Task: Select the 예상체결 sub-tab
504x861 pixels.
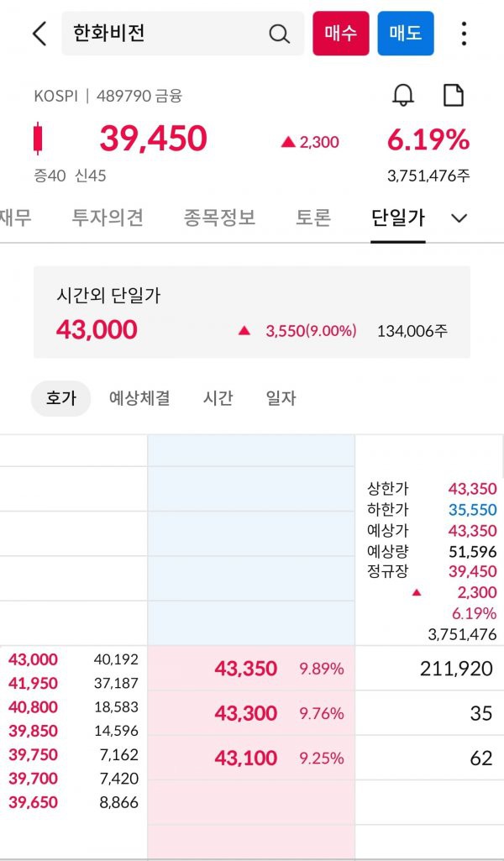Action: click(x=139, y=398)
